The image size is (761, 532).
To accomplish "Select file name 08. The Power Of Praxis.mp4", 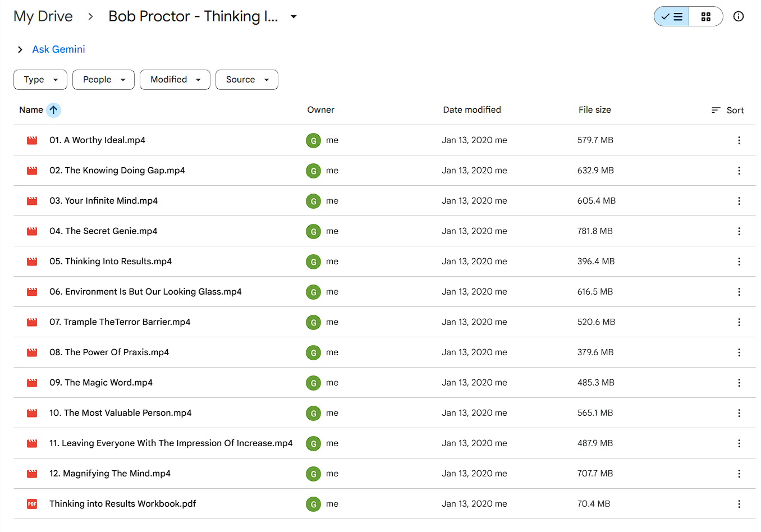I will (109, 352).
